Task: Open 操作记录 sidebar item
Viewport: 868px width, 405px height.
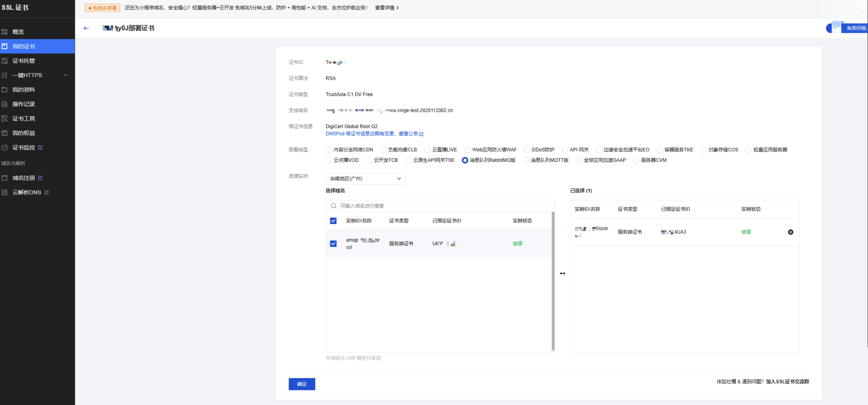Action: [x=24, y=104]
